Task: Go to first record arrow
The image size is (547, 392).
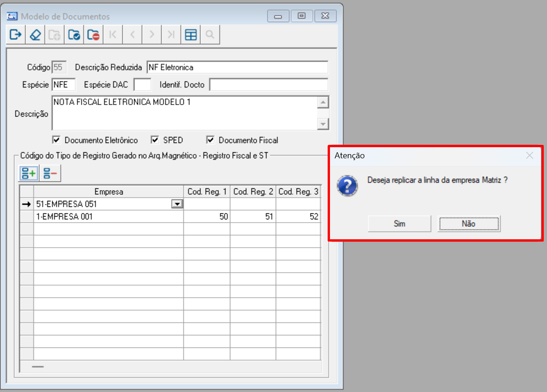Action: 113,35
